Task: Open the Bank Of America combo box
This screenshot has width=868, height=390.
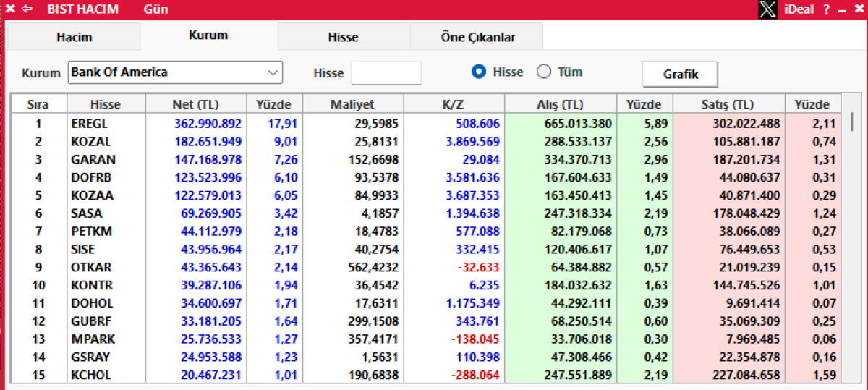Action: pos(175,72)
